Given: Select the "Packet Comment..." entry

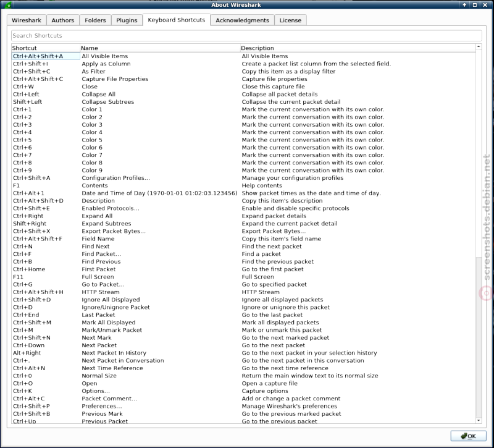Looking at the screenshot, I should click(109, 399).
